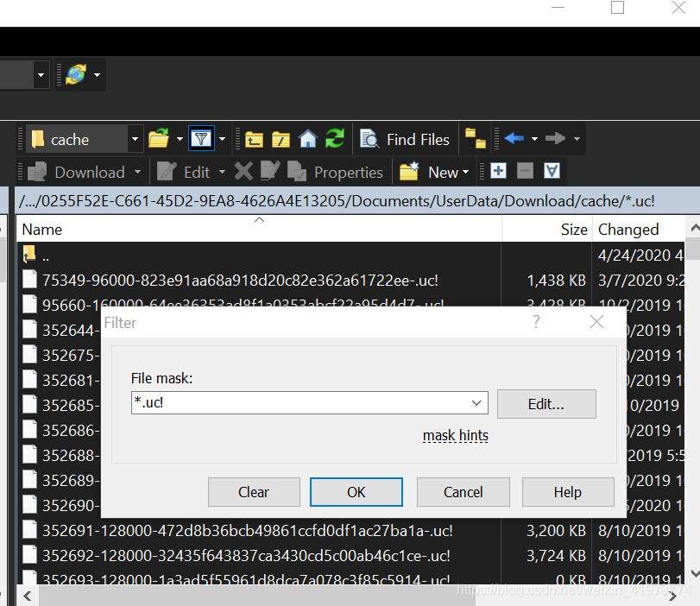Click the 1,438 KB size cell
700x606 pixels.
(x=556, y=281)
